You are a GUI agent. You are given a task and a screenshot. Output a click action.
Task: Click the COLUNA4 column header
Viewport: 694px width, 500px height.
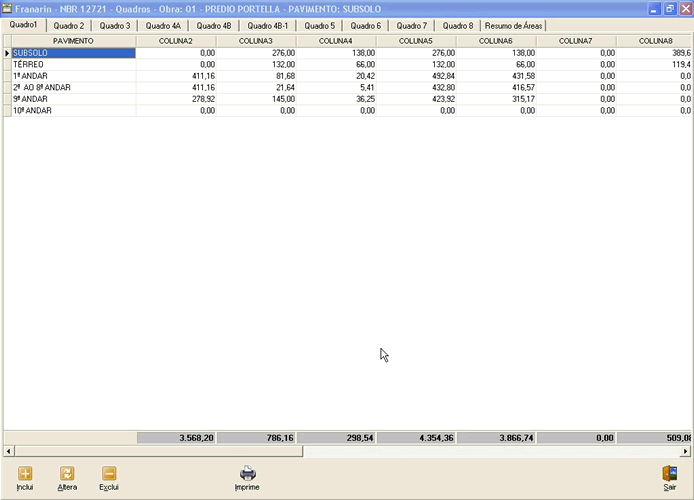(335, 41)
